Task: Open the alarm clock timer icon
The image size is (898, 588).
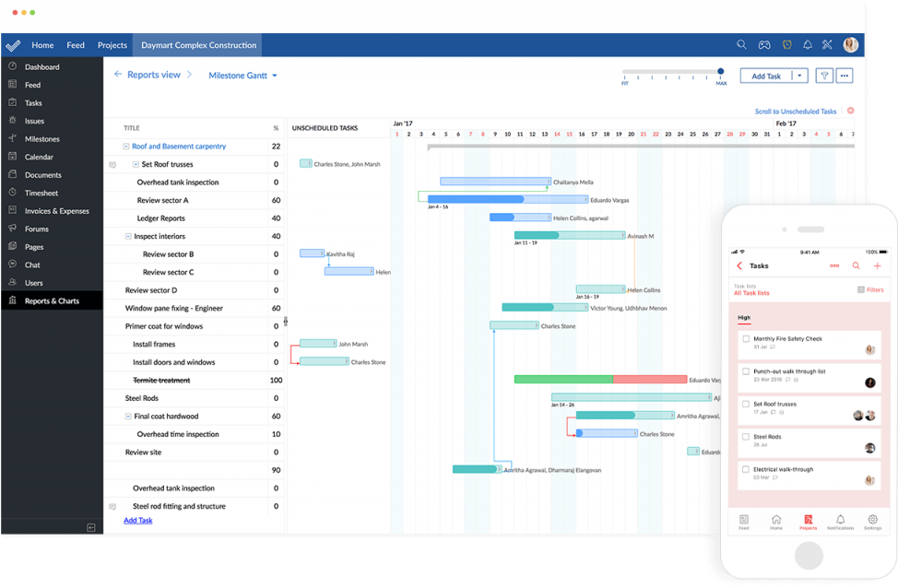Action: point(786,44)
